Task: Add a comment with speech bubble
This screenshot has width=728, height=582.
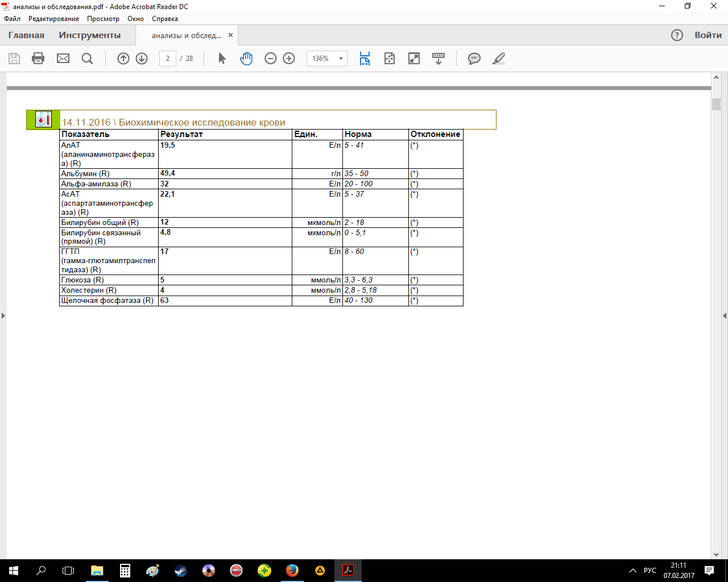Action: [x=474, y=59]
